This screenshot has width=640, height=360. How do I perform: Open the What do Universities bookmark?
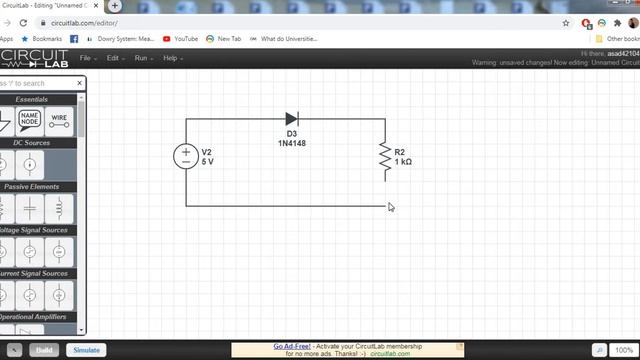[283, 39]
